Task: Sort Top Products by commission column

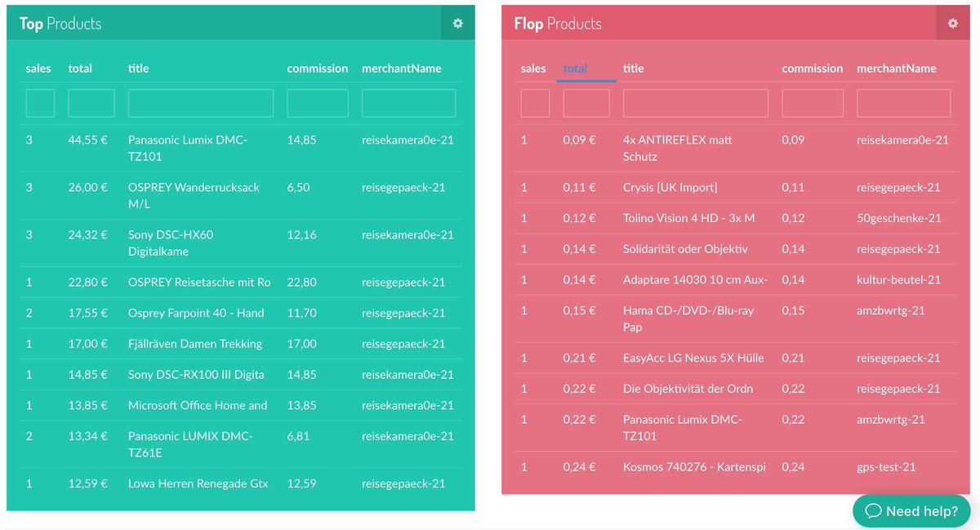Action: point(318,69)
